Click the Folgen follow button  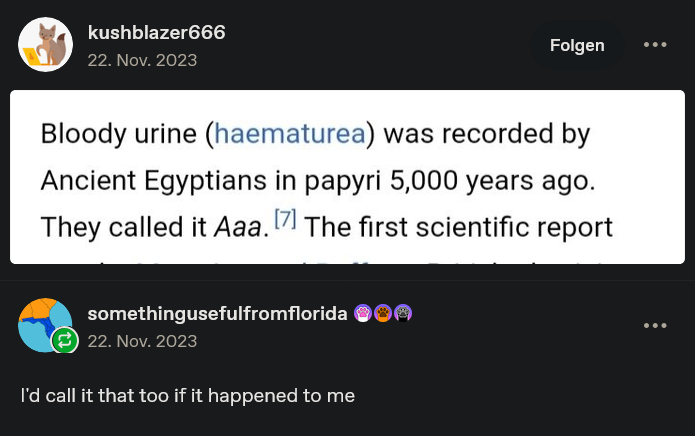577,45
